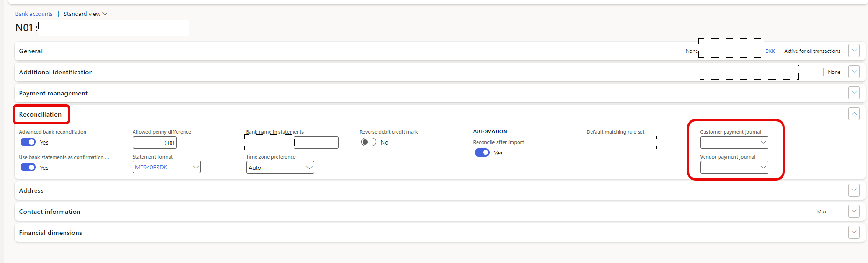This screenshot has width=868, height=263.
Task: Toggle Advanced bank reconciliation switch
Action: (28, 142)
